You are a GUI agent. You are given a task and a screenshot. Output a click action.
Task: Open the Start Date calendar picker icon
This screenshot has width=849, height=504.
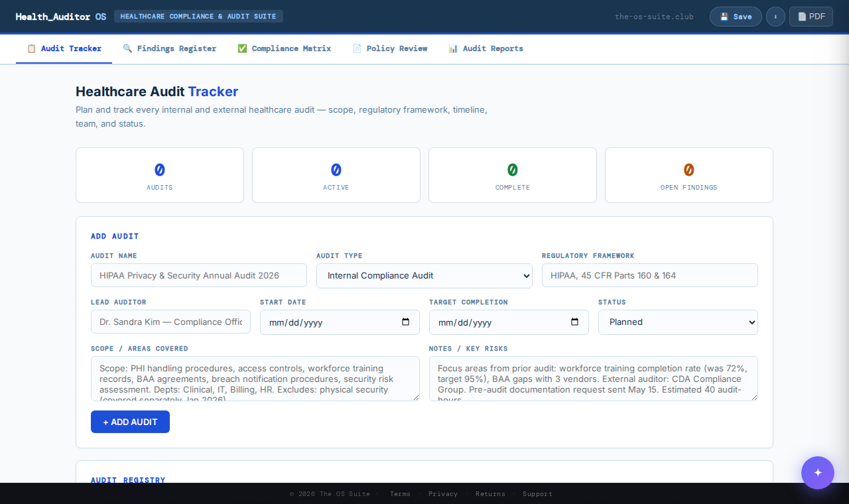406,322
